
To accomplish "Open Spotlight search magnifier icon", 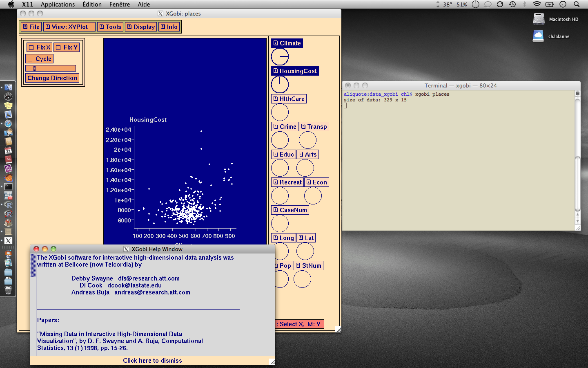I will coord(577,4).
